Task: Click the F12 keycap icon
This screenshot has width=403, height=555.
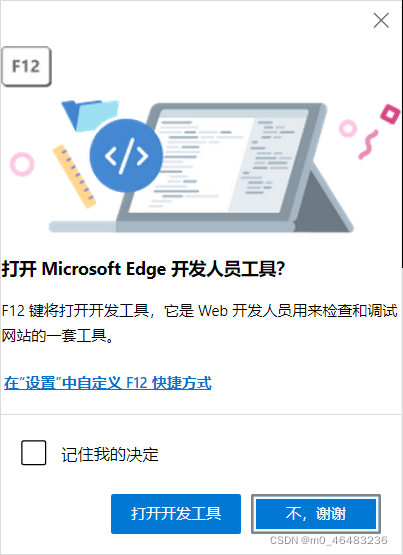Action: pos(27,66)
